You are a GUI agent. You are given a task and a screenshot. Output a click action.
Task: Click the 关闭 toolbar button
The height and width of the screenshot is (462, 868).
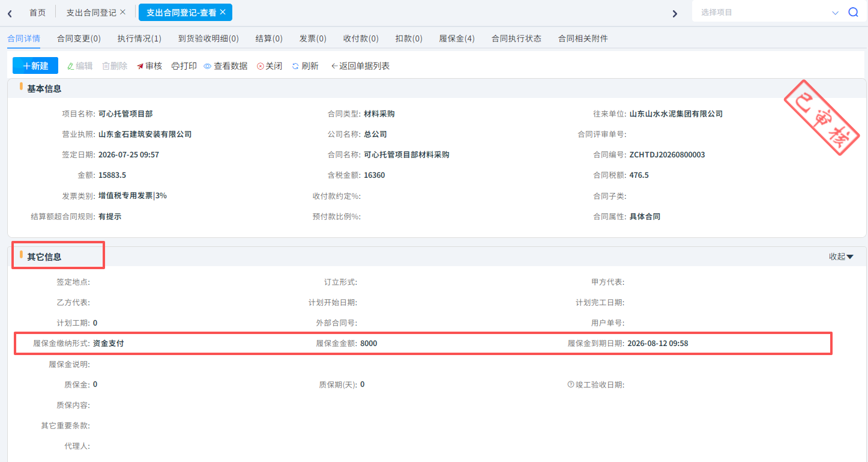pyautogui.click(x=270, y=66)
